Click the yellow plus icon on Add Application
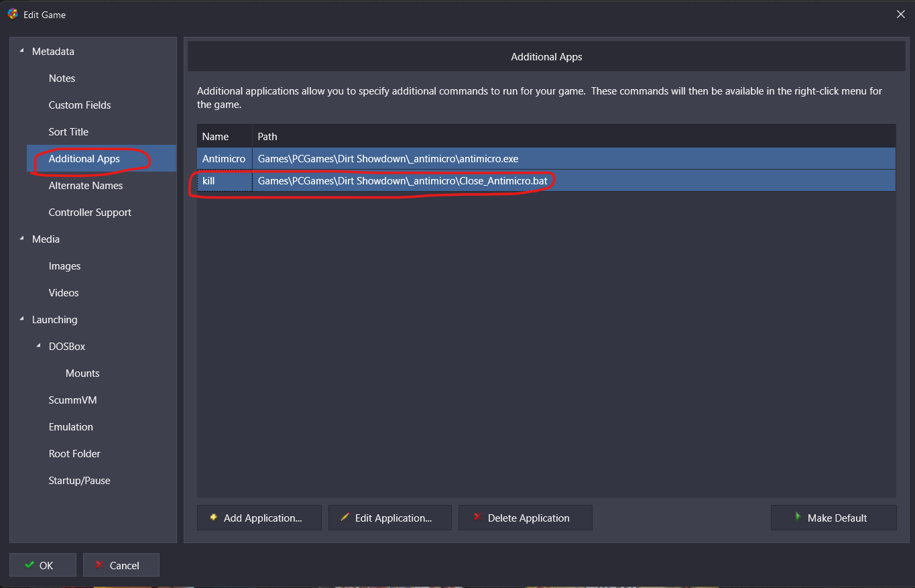The width and height of the screenshot is (915, 588). click(213, 518)
